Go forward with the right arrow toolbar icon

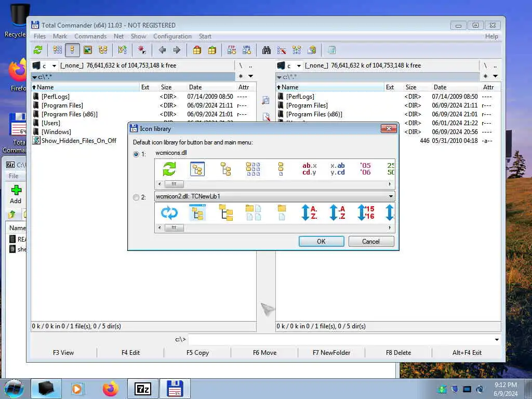177,50
